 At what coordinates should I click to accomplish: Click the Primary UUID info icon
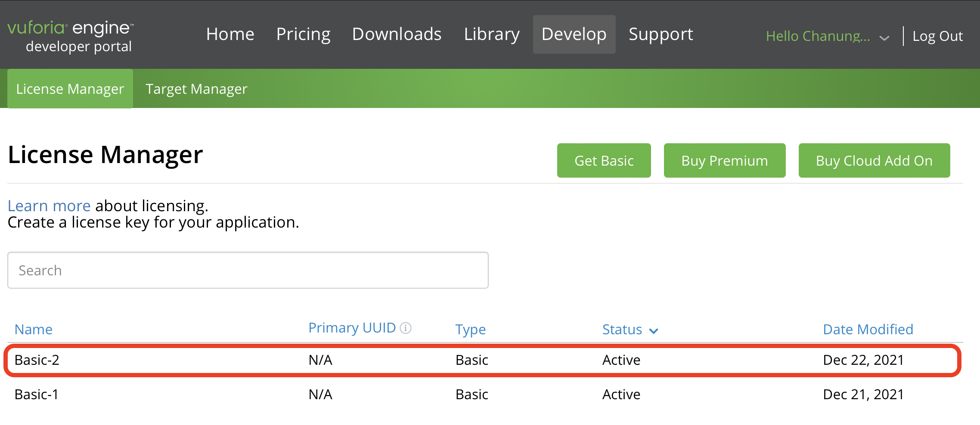tap(406, 328)
